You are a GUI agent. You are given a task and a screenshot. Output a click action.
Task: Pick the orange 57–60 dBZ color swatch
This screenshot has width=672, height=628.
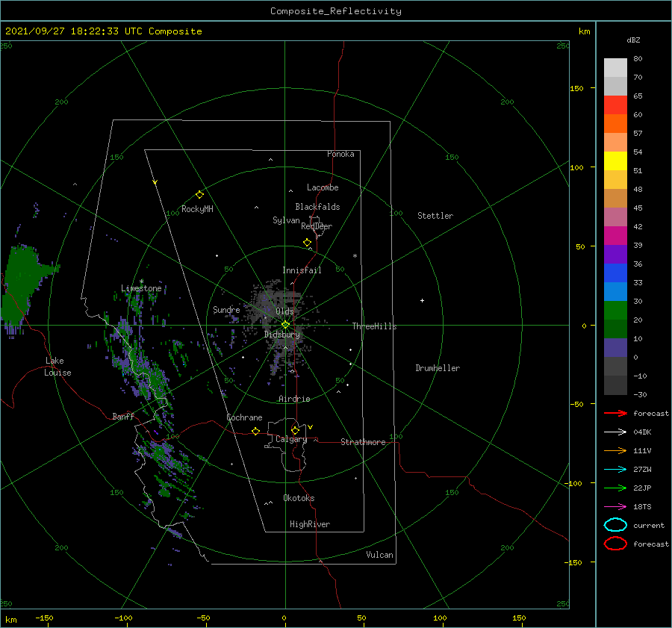point(615,124)
